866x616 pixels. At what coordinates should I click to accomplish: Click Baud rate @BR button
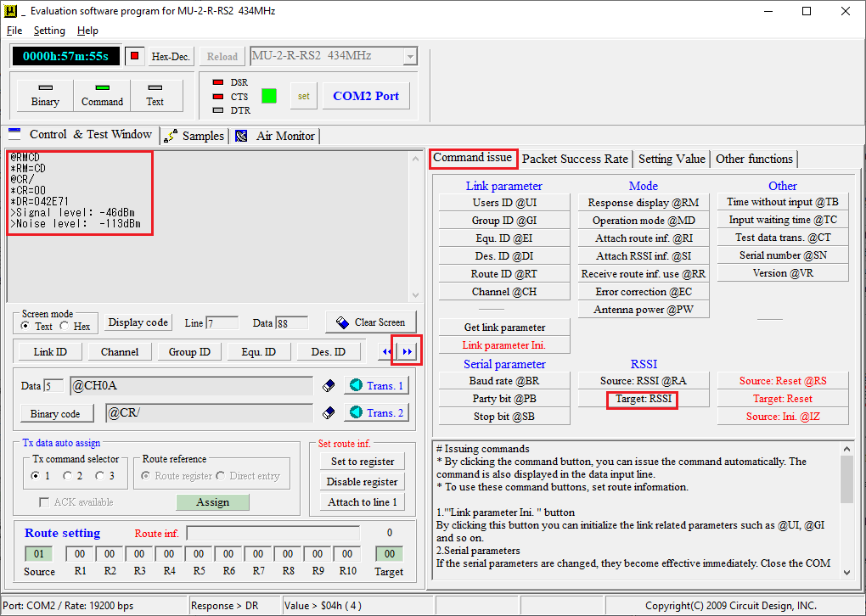(504, 381)
